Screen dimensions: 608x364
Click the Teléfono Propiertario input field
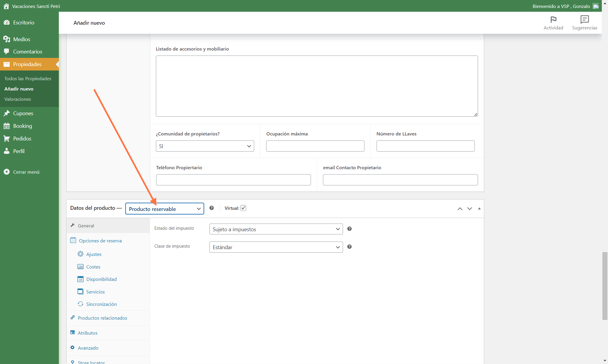234,180
